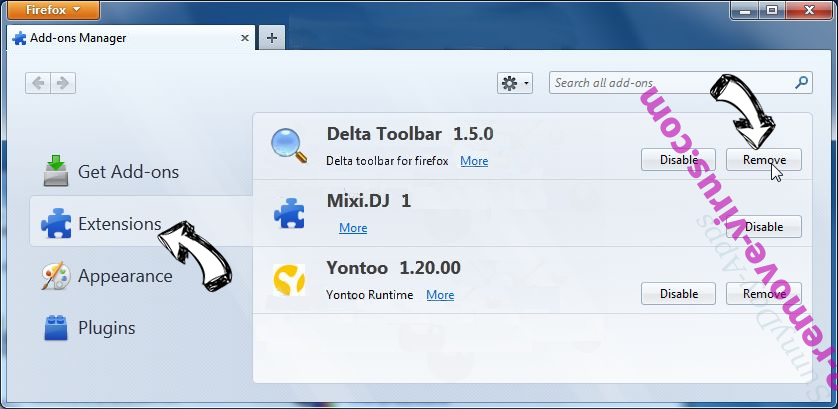Disable the Delta Toolbar extension
Image resolution: width=838 pixels, height=409 pixels.
(678, 160)
